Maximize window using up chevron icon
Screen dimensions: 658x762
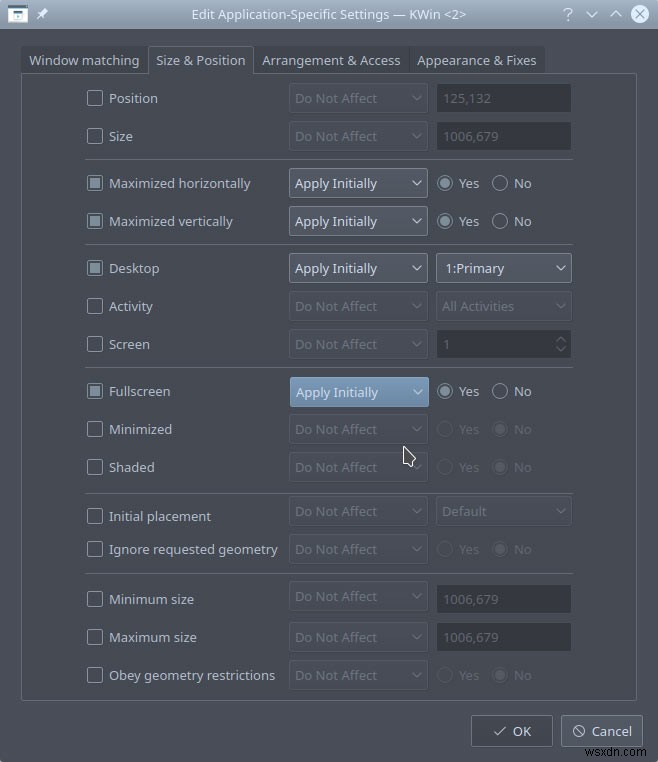[616, 14]
